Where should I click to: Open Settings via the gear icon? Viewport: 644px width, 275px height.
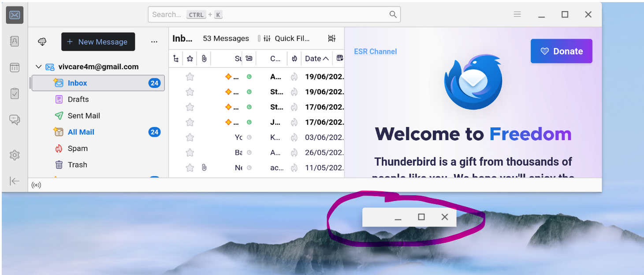pos(15,155)
